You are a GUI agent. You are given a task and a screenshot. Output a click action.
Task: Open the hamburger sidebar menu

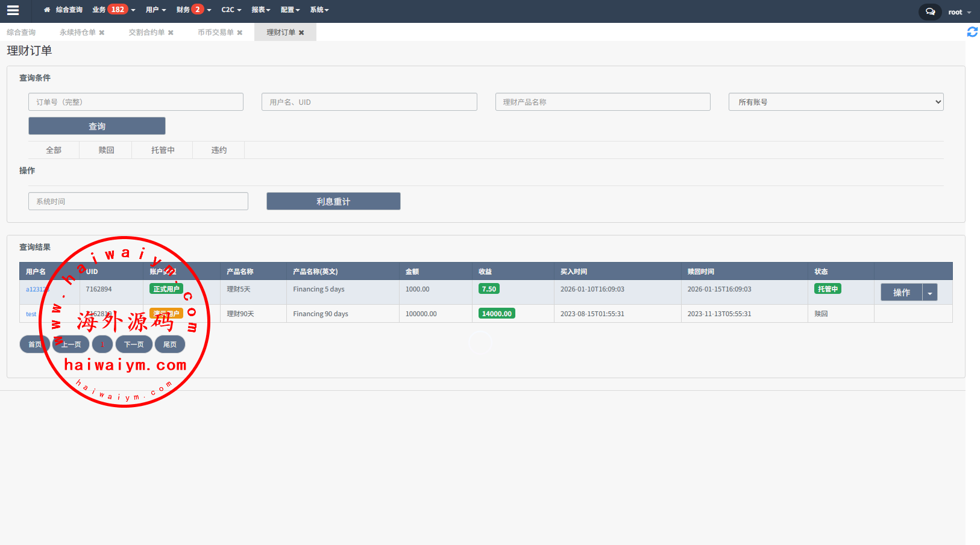point(13,10)
